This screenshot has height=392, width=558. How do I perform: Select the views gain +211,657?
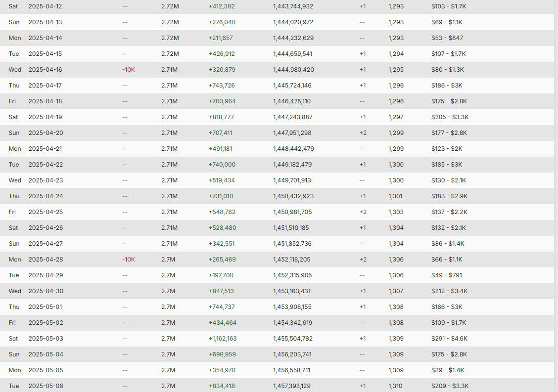221,38
